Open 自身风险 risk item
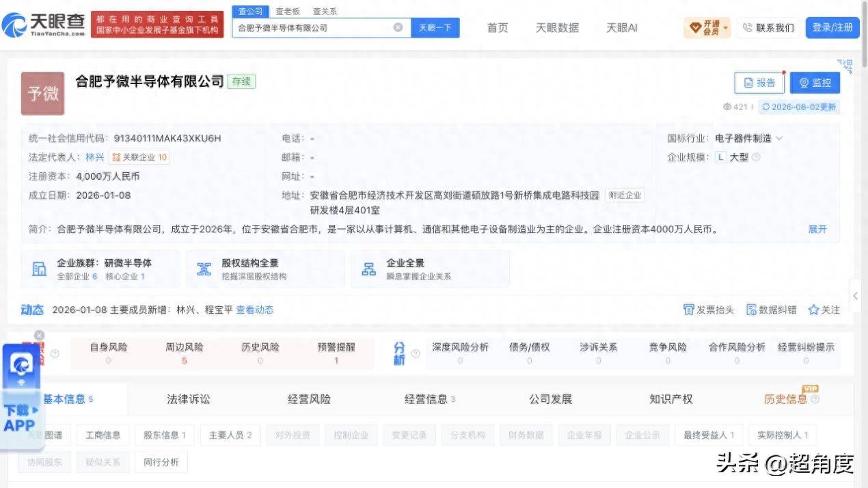This screenshot has height=488, width=868. (x=109, y=353)
